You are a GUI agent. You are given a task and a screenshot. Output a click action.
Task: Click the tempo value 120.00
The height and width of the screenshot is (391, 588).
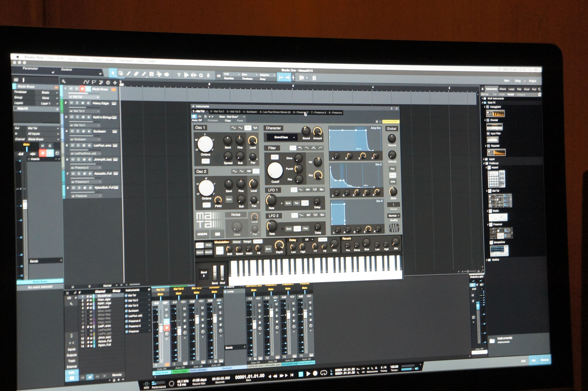394,367
